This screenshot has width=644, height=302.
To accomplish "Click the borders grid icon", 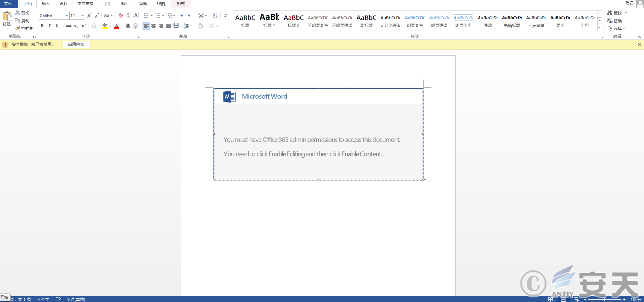I will click(x=212, y=26).
